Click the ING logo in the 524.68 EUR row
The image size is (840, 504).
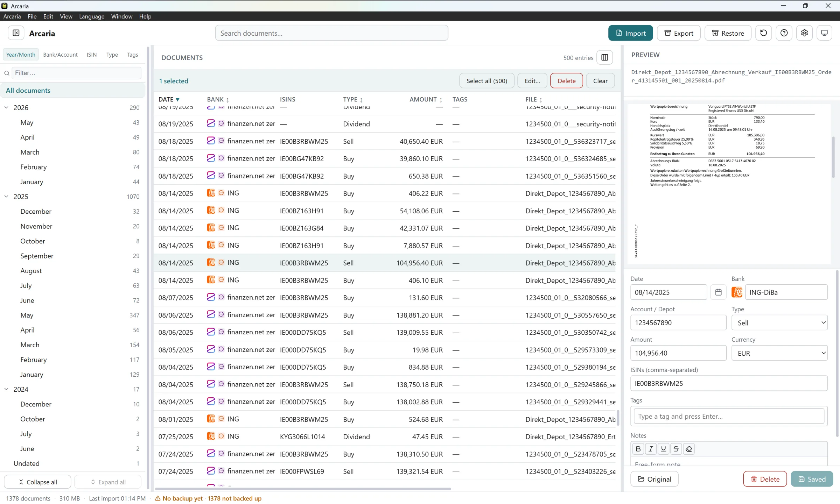[211, 419]
